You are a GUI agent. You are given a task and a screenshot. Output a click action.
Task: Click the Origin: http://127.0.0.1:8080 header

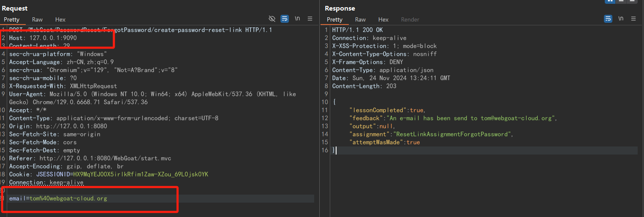[58, 126]
